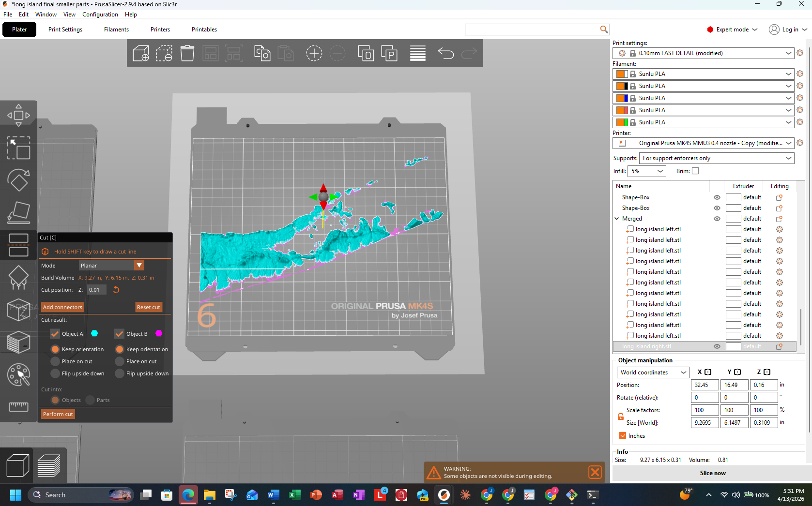This screenshot has width=812, height=506.
Task: Hide the Merged object eye icon
Action: (x=717, y=219)
